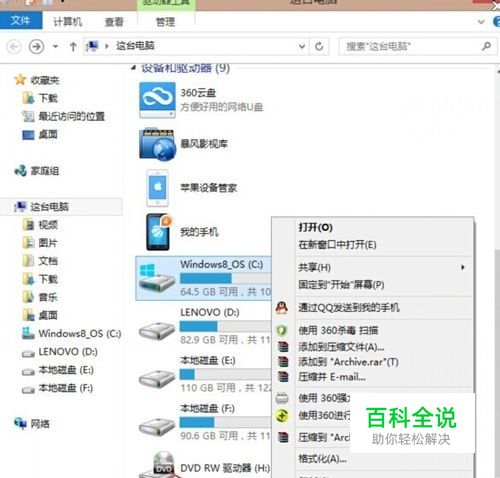
Task: Select 视频 in navigation pane
Action: [x=48, y=225]
